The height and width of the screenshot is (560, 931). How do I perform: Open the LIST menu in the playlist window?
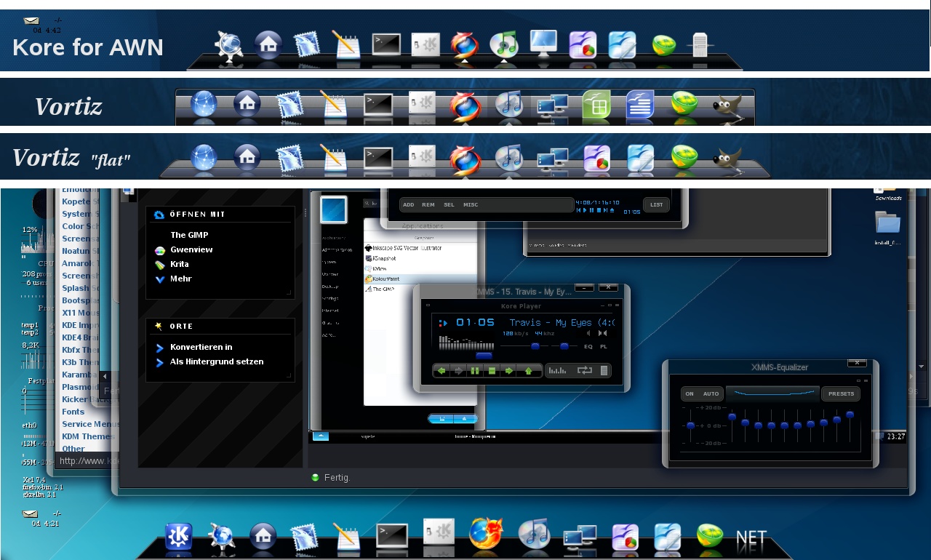pos(657,205)
